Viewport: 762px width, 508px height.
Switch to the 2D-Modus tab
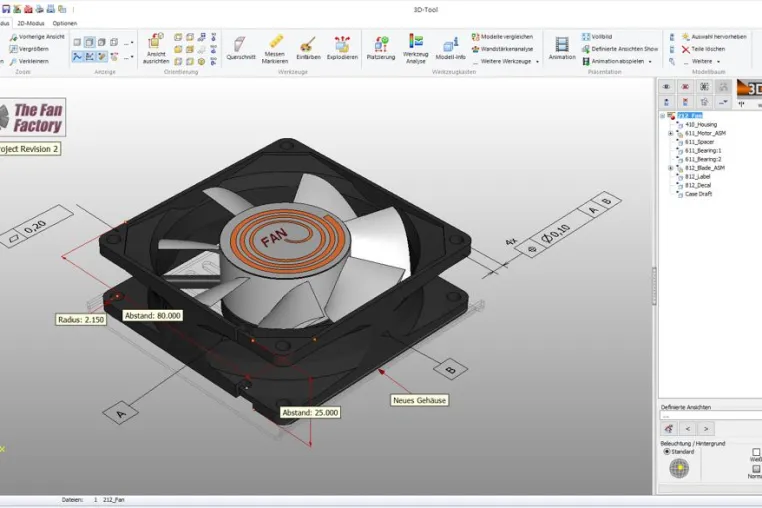[x=31, y=23]
